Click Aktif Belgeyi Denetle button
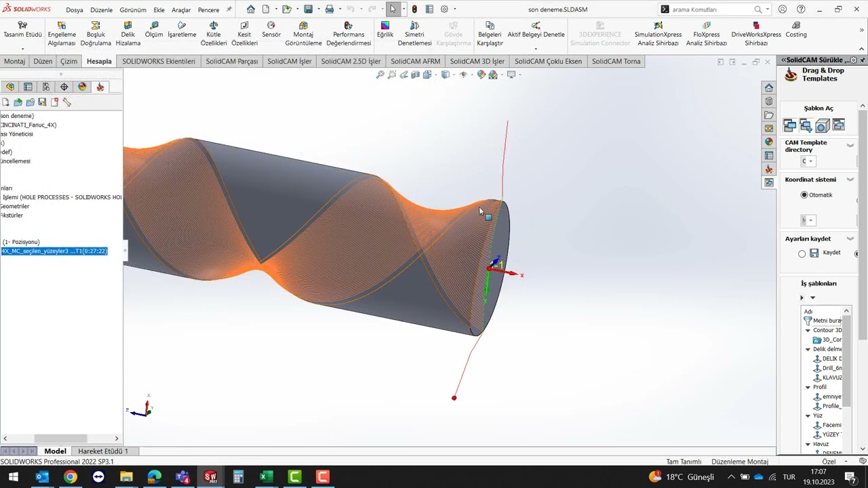The width and height of the screenshot is (868, 488). 536,30
